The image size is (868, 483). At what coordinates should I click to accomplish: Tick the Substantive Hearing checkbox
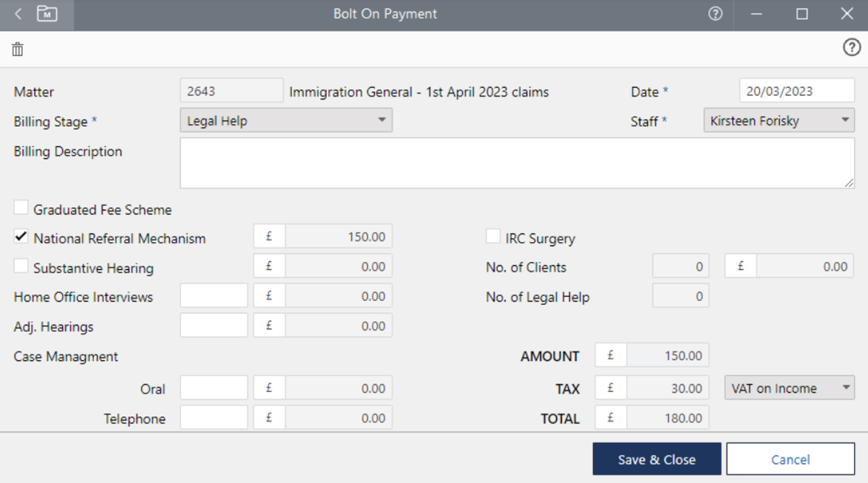[21, 266]
